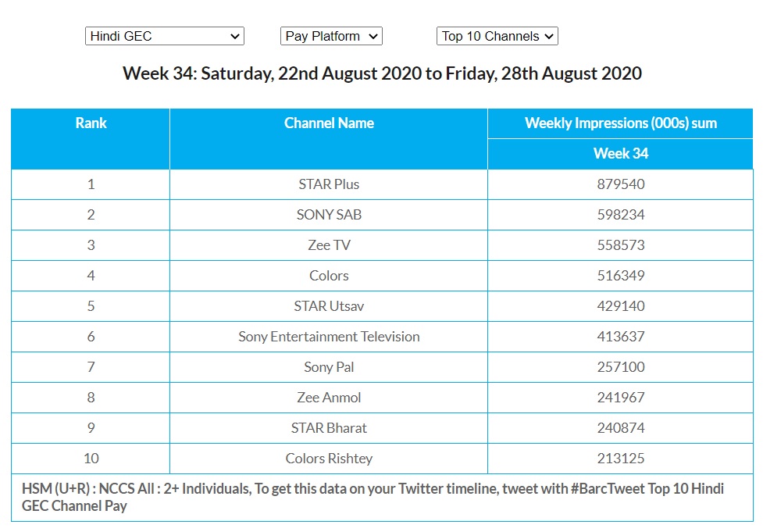Screen dimensions: 763x532
Task: Click the Colors Rishtey channel name
Action: [x=329, y=459]
